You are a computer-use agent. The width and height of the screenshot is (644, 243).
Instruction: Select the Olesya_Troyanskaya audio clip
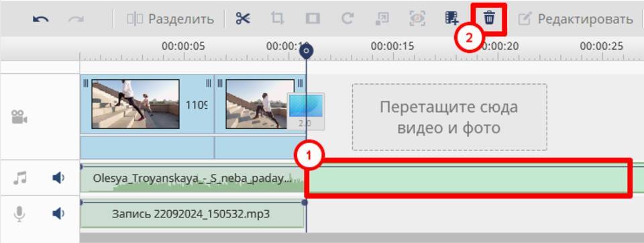pos(193,178)
